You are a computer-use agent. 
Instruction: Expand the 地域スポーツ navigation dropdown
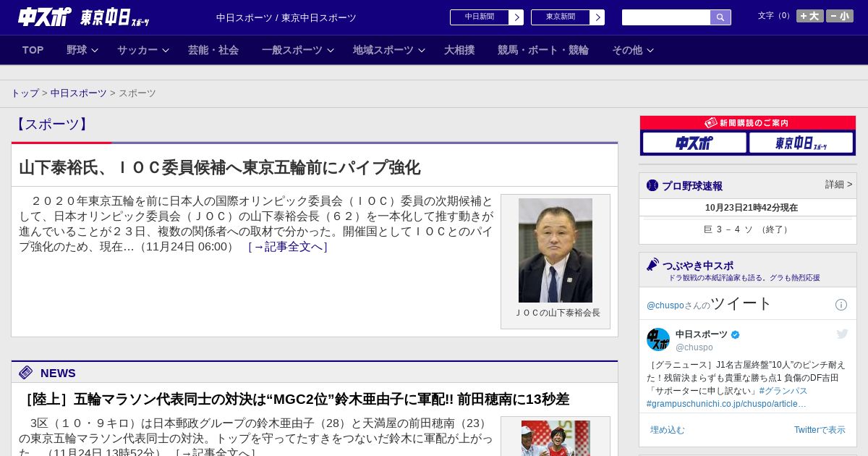(x=389, y=50)
